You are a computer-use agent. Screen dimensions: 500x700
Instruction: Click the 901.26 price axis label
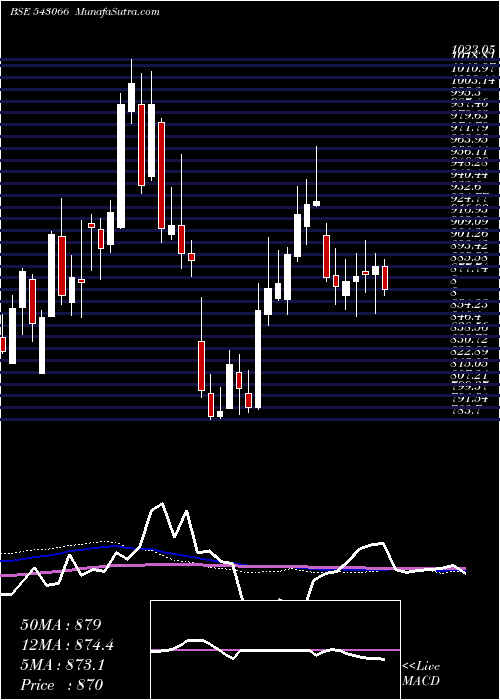tap(470, 233)
